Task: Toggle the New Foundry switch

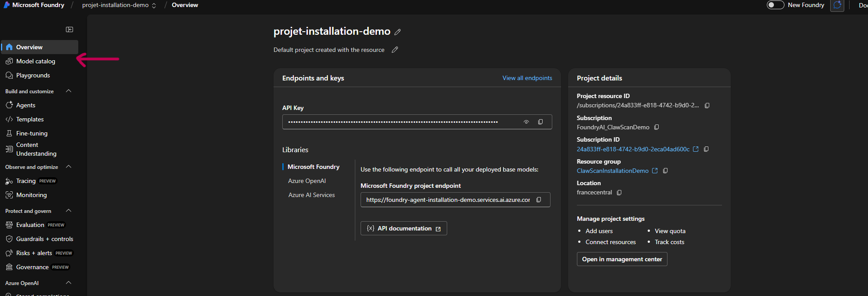Action: pyautogui.click(x=775, y=5)
